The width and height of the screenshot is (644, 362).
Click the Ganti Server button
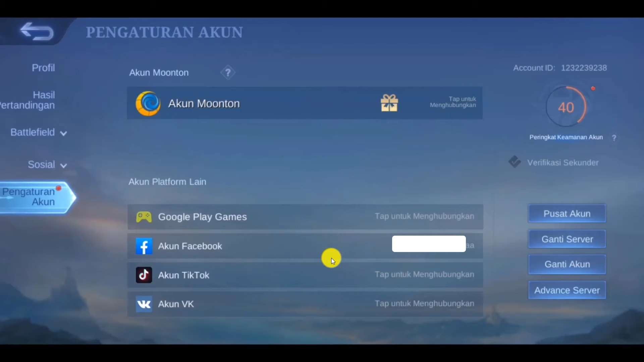[567, 239]
